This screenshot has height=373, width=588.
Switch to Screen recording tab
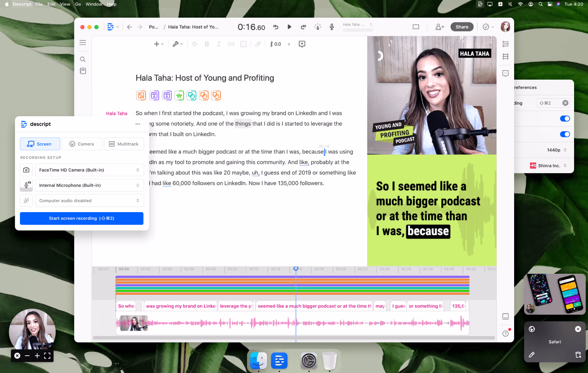coord(40,144)
